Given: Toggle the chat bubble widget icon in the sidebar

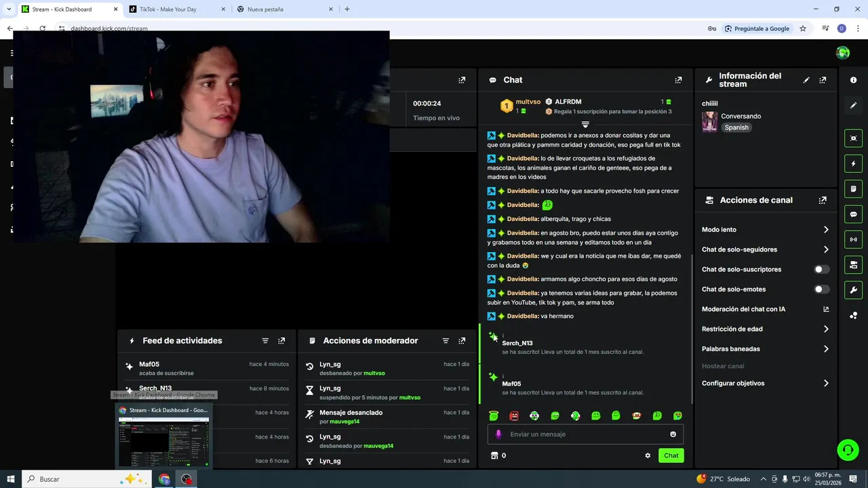Looking at the screenshot, I should pyautogui.click(x=853, y=214).
